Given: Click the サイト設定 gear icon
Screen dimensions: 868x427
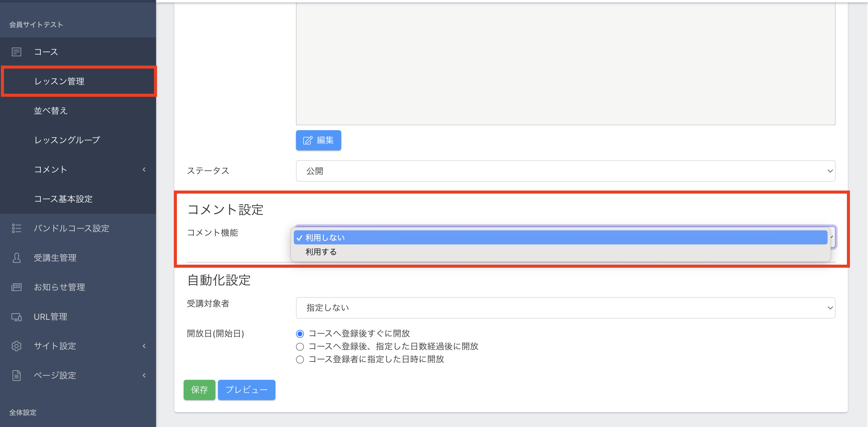Looking at the screenshot, I should (16, 346).
